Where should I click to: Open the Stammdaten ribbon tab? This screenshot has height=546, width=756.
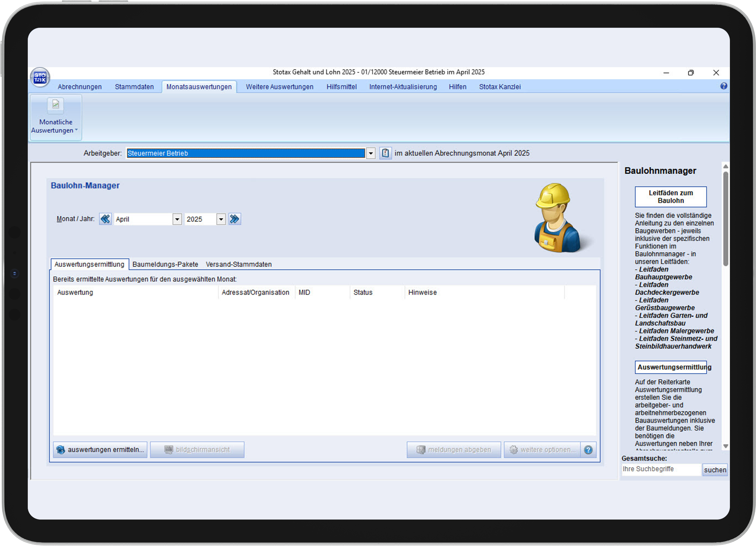click(x=134, y=87)
